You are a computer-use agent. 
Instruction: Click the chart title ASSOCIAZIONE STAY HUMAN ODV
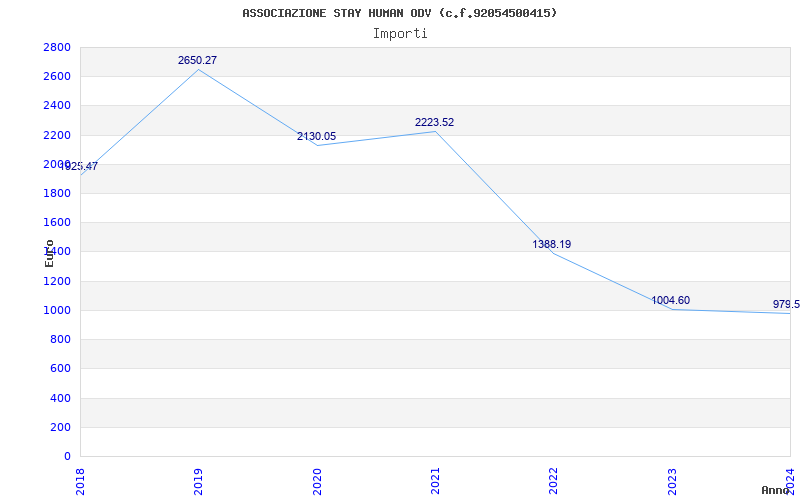coord(399,13)
